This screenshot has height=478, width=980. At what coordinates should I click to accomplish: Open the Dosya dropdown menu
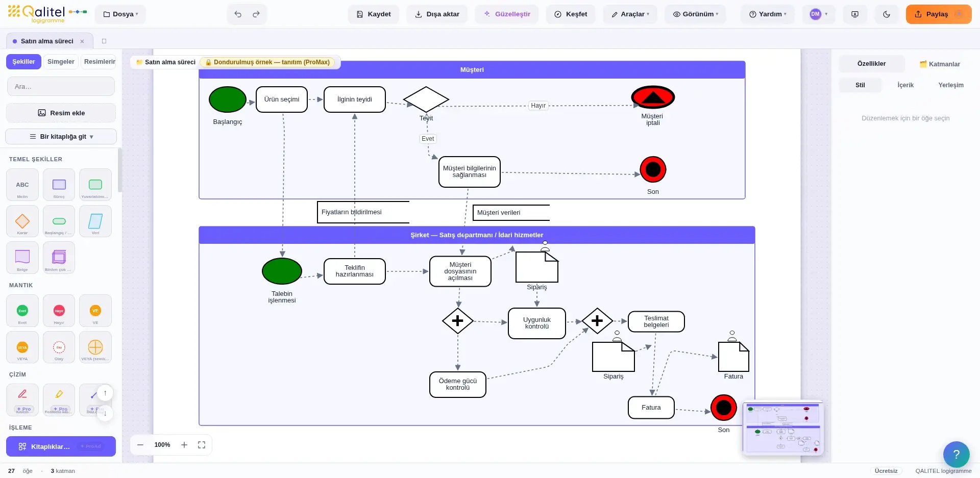pos(120,14)
